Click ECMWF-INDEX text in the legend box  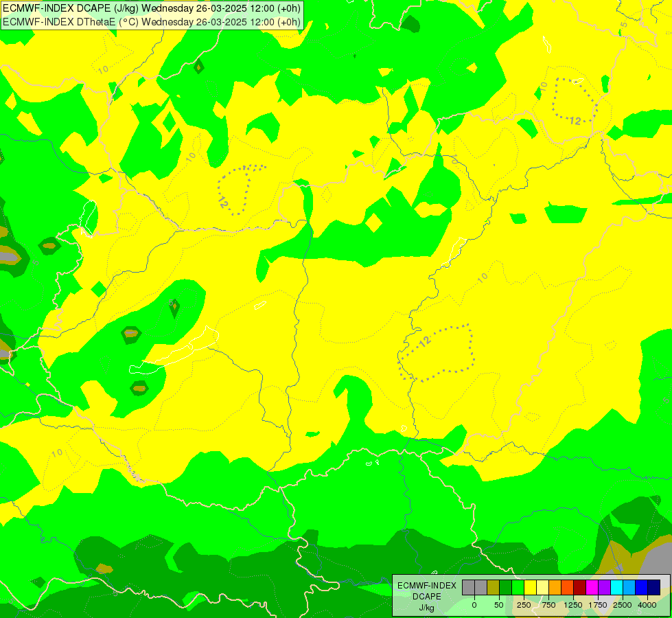coord(427,586)
